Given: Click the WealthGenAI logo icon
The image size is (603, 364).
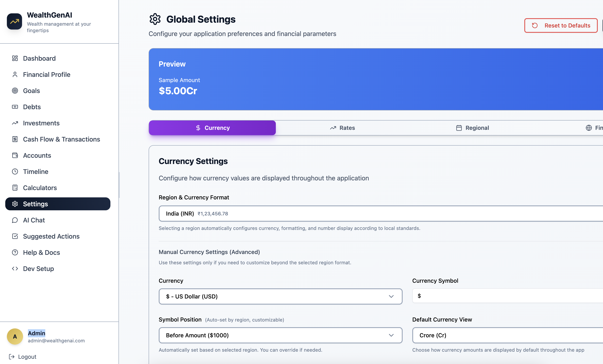Looking at the screenshot, I should click(14, 22).
